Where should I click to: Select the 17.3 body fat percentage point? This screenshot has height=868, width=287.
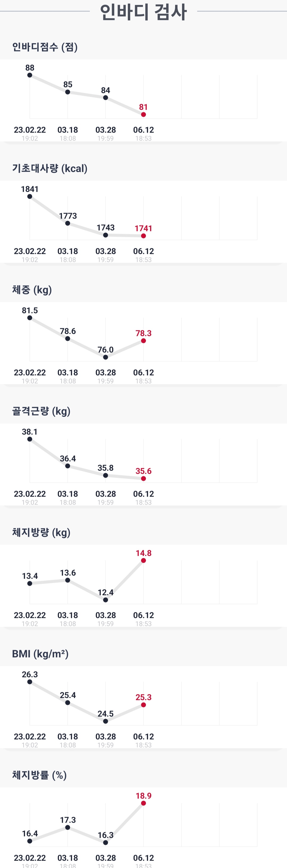pyautogui.click(x=68, y=827)
